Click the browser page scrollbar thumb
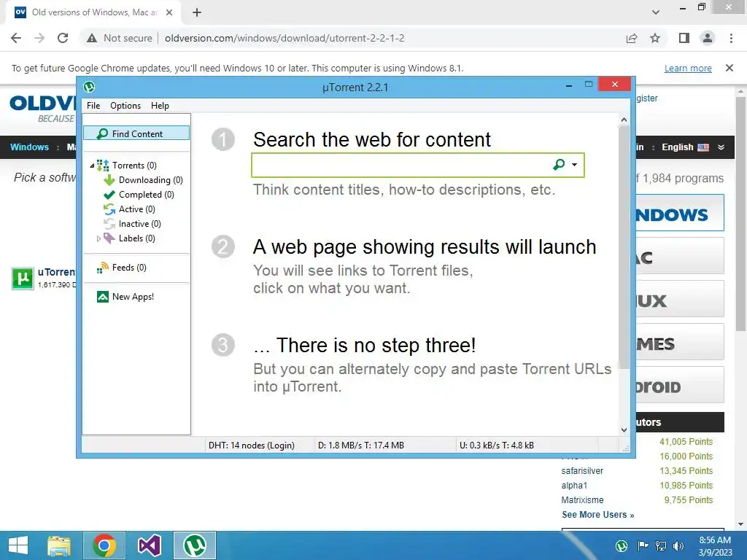This screenshot has height=560, width=747. [741, 214]
